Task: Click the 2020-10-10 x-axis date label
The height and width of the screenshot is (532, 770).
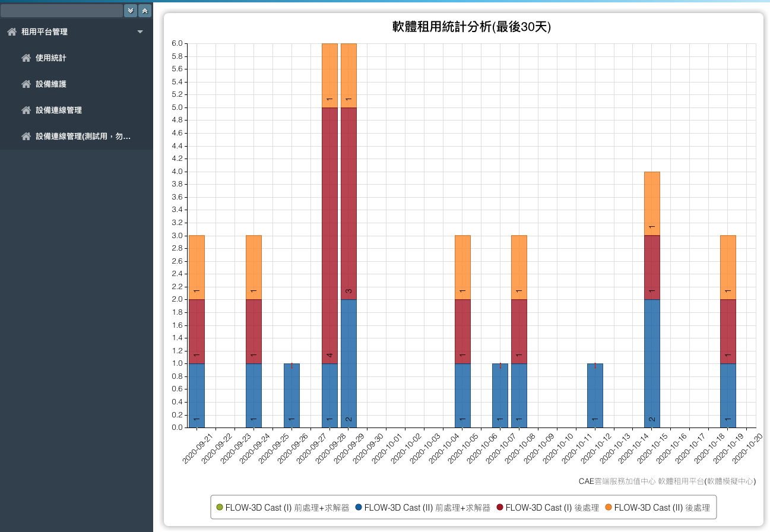Action: (559, 449)
